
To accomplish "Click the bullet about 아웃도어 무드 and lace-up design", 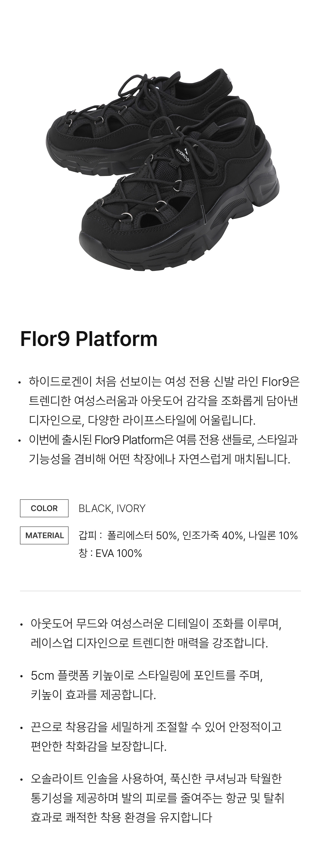I will (156, 633).
